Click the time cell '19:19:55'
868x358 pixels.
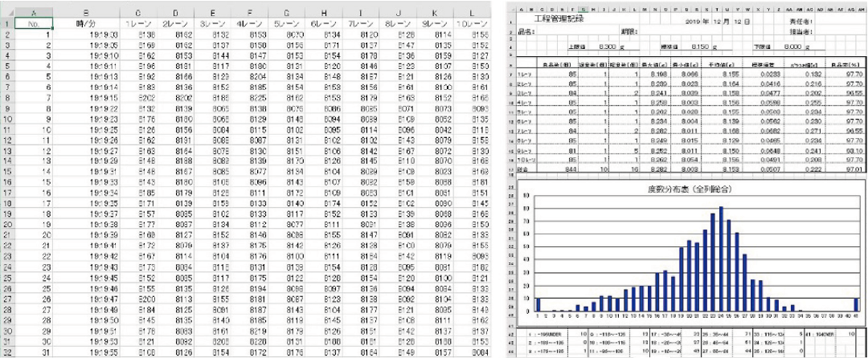[x=85, y=352]
